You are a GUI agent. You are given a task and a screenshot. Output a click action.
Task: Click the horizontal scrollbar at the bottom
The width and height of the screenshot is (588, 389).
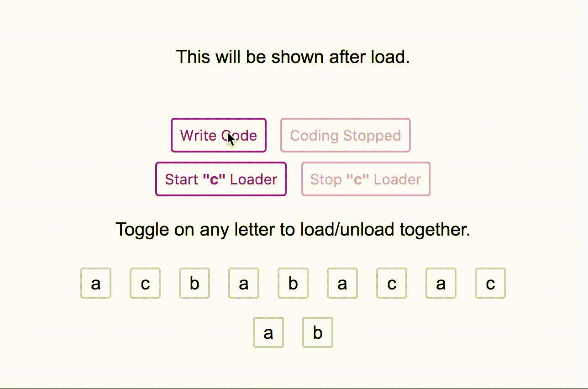point(294,386)
